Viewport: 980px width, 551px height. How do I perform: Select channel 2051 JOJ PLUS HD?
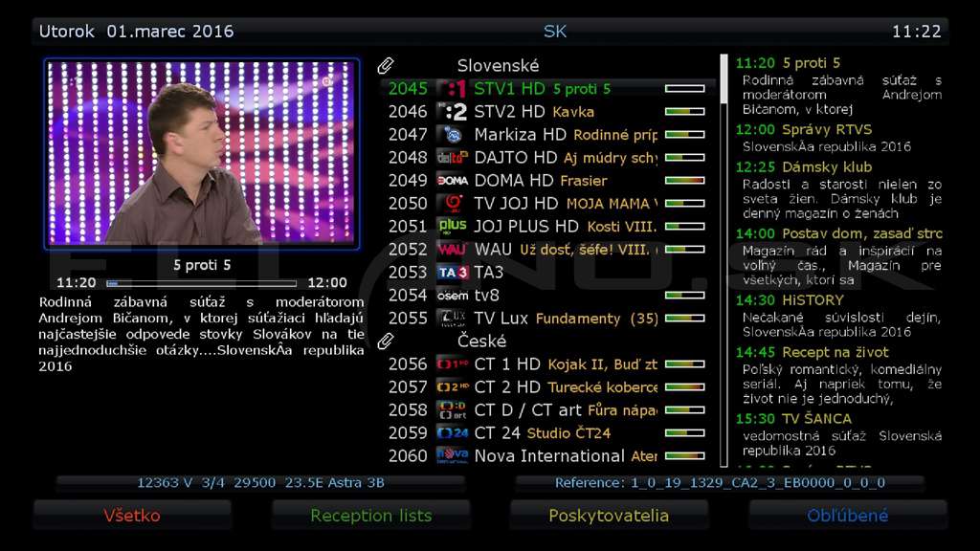pos(546,226)
